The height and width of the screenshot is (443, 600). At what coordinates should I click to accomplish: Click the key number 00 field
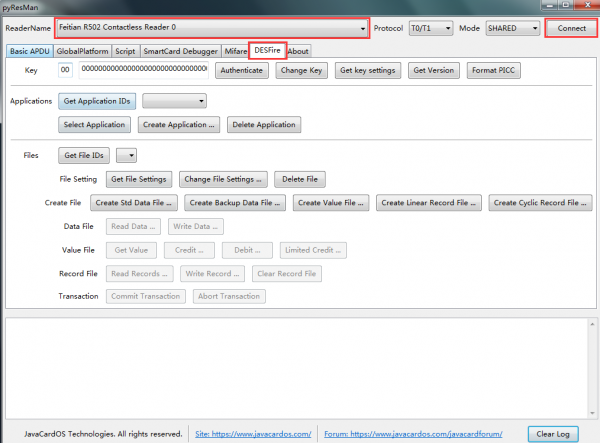[65, 70]
